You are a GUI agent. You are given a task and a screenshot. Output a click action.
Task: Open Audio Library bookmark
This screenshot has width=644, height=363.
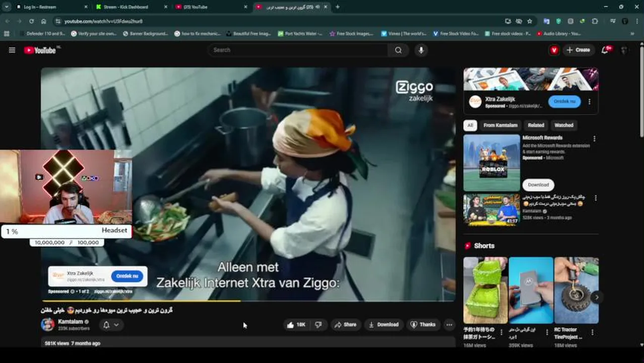click(x=558, y=34)
